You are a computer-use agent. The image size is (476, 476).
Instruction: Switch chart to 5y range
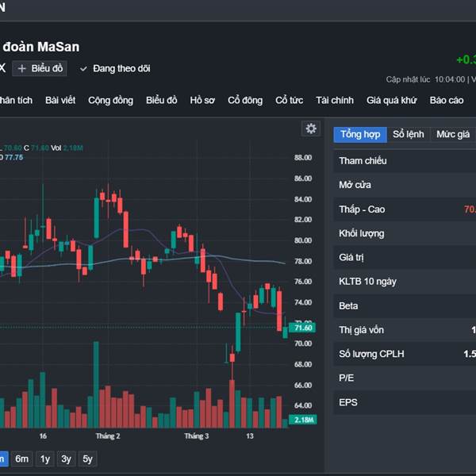click(87, 459)
